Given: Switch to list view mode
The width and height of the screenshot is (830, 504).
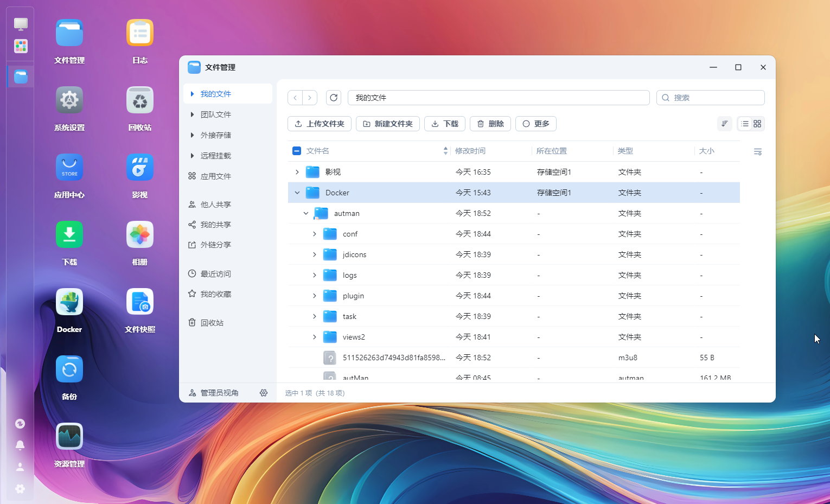Looking at the screenshot, I should (745, 124).
